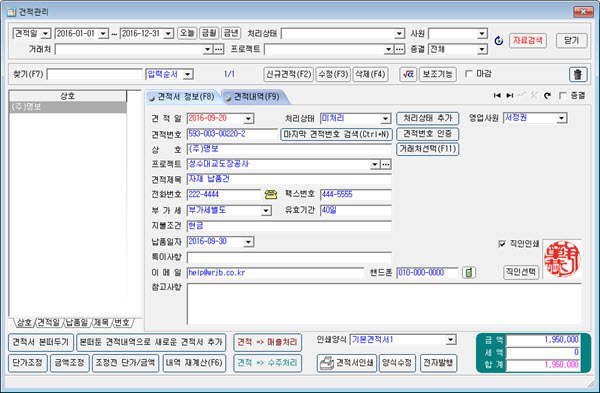Switch to the 견적내역(F9) tab
This screenshot has width=600, height=393.
(x=256, y=97)
